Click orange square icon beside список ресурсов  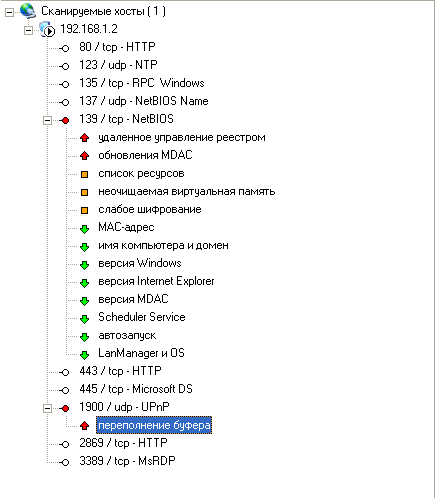[x=85, y=174]
